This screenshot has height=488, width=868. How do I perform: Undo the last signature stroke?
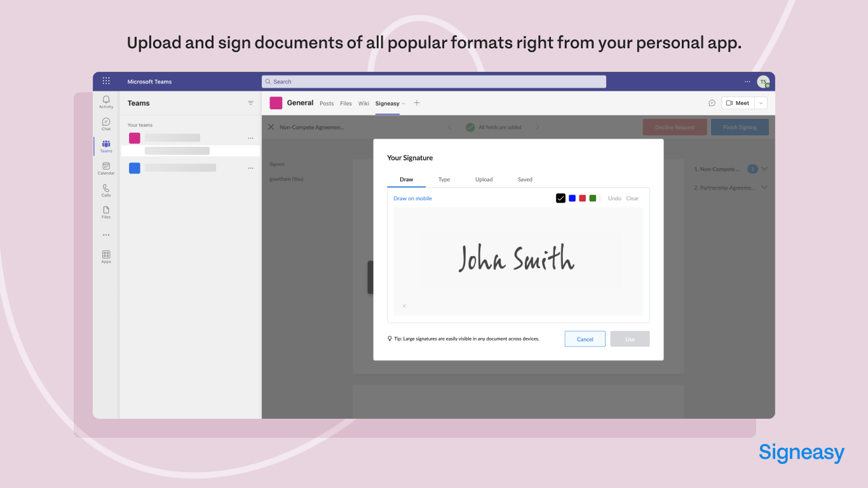(614, 198)
